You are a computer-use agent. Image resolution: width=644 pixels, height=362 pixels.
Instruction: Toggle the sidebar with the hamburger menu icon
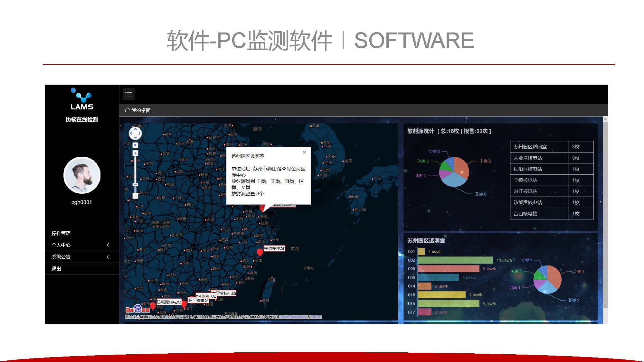pos(128,94)
